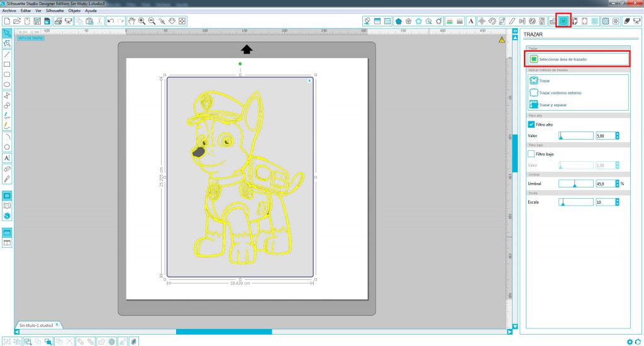Adjust Filtro alto Valor spinner arrows
Viewport: 644px width, 346px height.
tap(617, 135)
